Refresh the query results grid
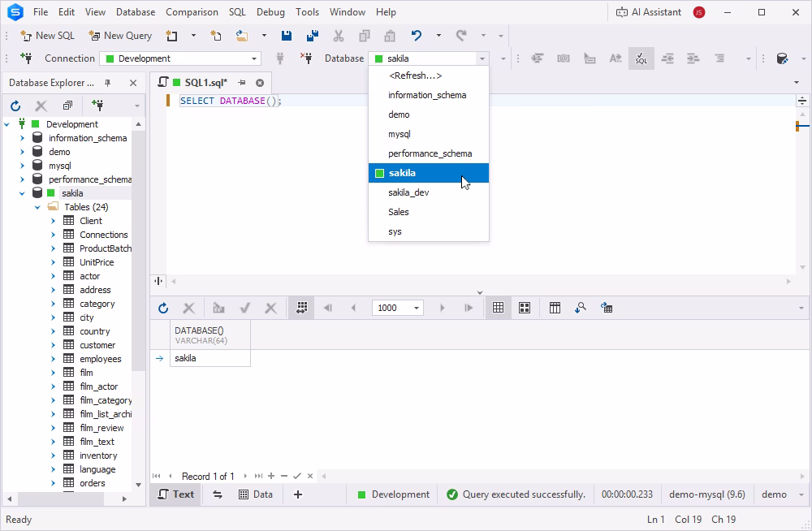The image size is (812, 531). 163,309
